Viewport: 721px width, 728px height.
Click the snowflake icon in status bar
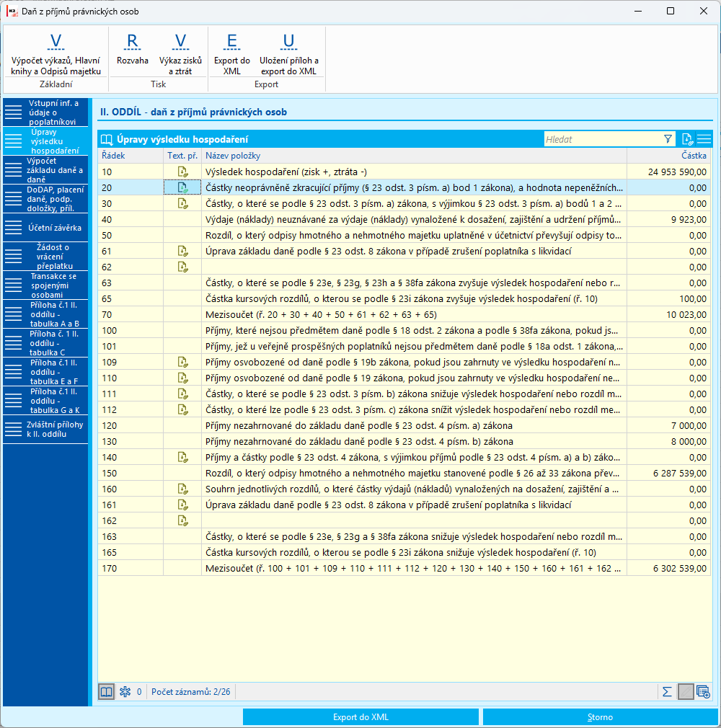pos(125,692)
